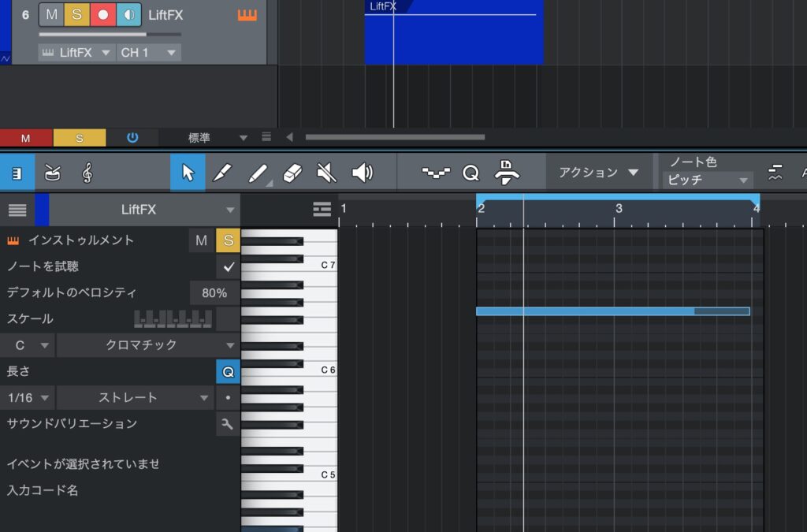Click the instrument solo S button
807x532 pixels.
228,240
